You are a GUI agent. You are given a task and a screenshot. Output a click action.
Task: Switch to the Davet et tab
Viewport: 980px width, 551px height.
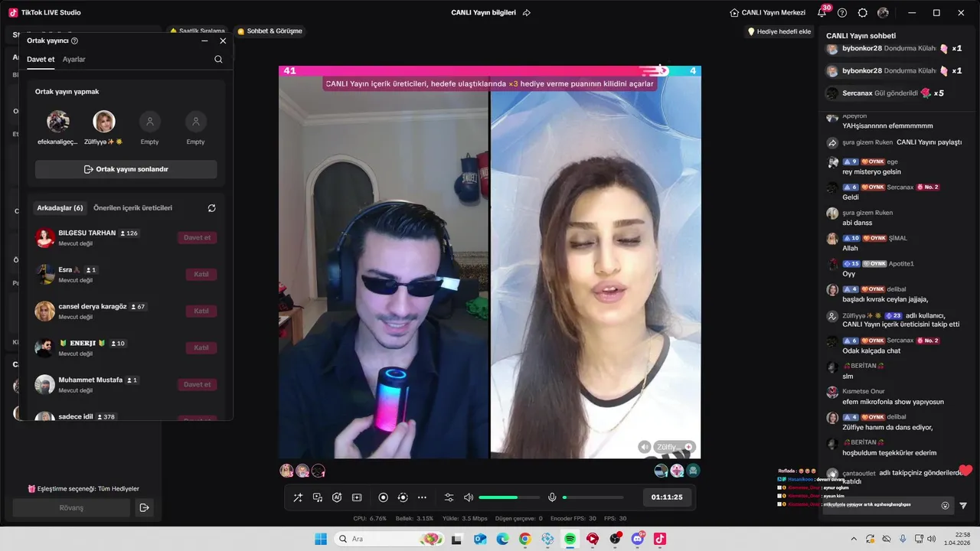click(x=41, y=60)
